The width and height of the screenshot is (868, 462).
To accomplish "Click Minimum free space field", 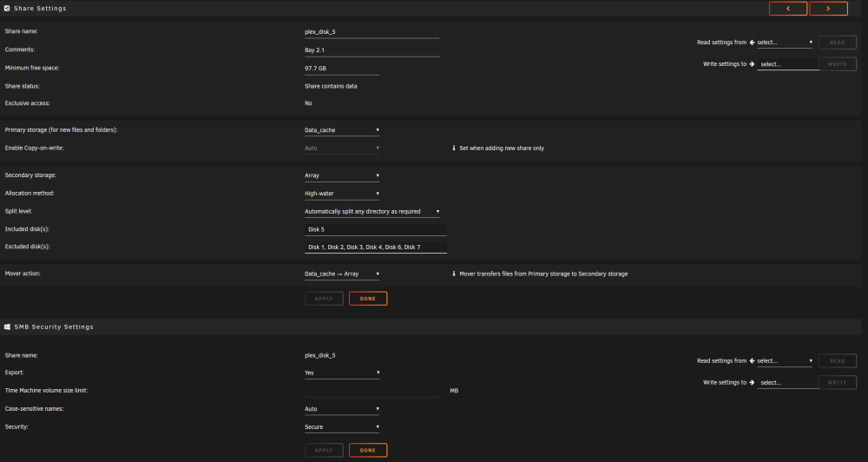I will (342, 69).
